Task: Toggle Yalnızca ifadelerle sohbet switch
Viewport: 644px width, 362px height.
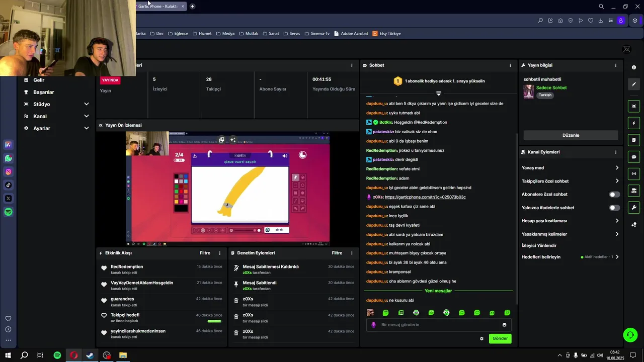Action: (x=615, y=208)
